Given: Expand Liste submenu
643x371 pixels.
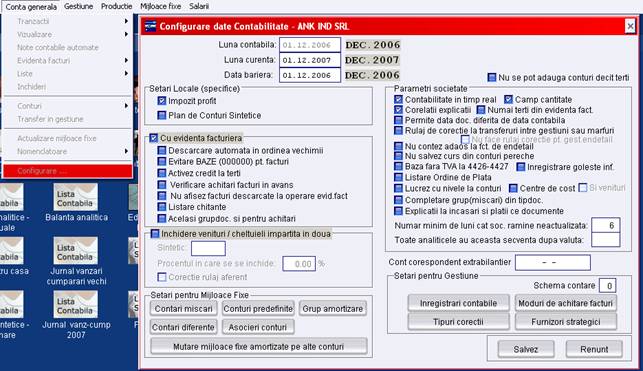Looking at the screenshot, I should pos(68,74).
